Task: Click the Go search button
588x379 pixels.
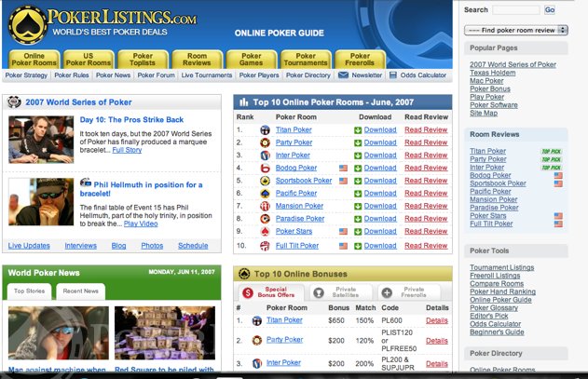Action: (550, 10)
